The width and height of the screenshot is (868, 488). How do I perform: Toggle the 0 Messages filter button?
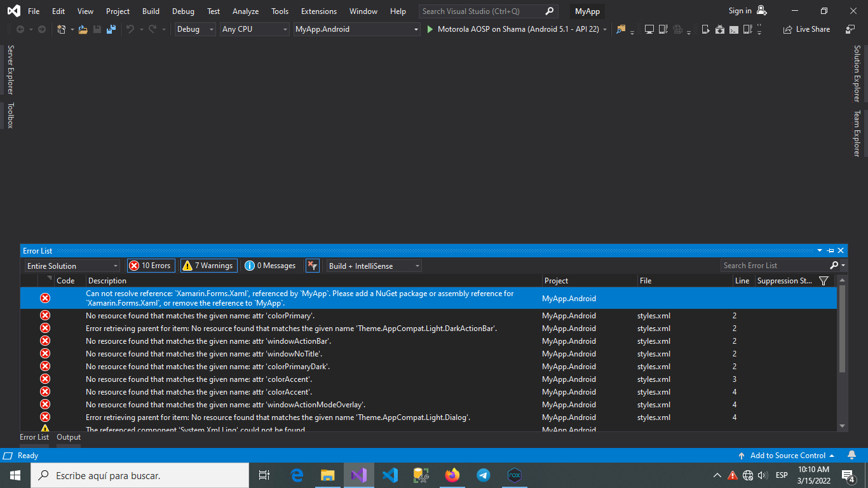[x=270, y=265]
